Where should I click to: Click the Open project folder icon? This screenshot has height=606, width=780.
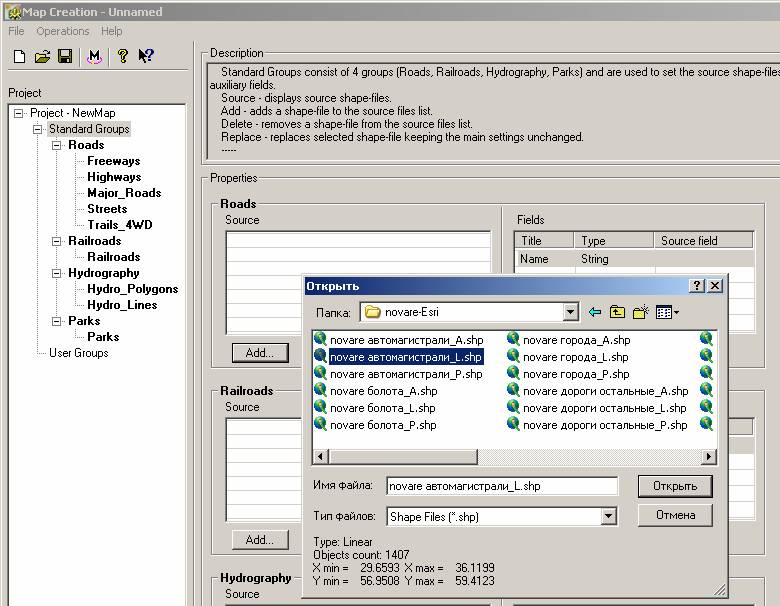pos(42,56)
